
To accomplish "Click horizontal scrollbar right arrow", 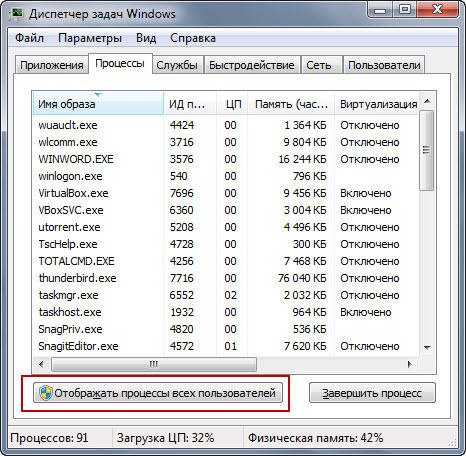I will pyautogui.click(x=410, y=364).
